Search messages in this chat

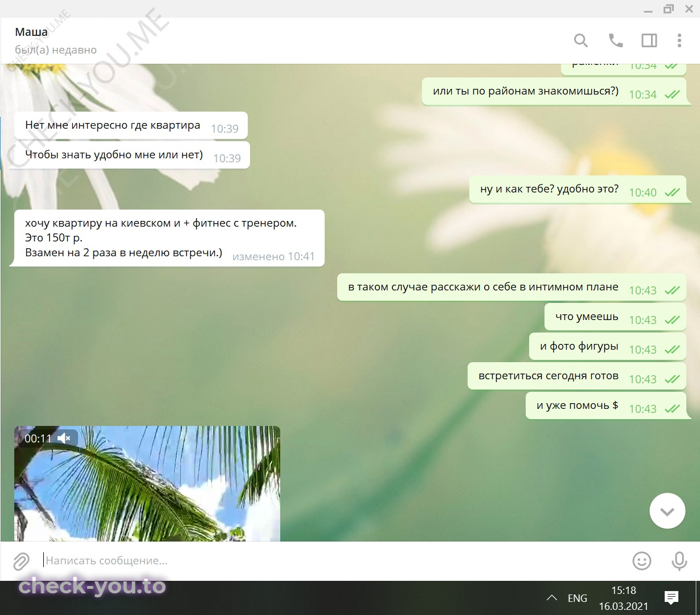coord(580,40)
